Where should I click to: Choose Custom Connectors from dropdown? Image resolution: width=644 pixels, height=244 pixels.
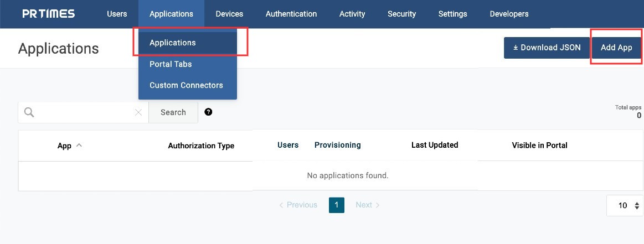[186, 85]
